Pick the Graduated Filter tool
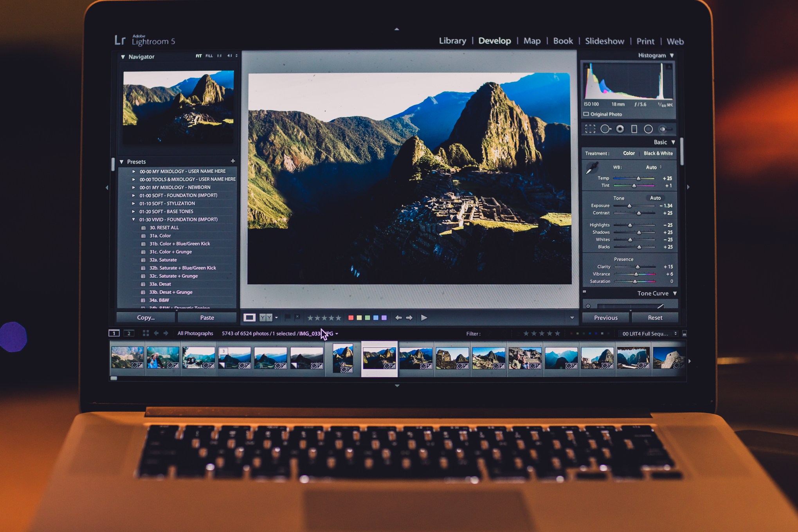The image size is (798, 532). coord(634,129)
